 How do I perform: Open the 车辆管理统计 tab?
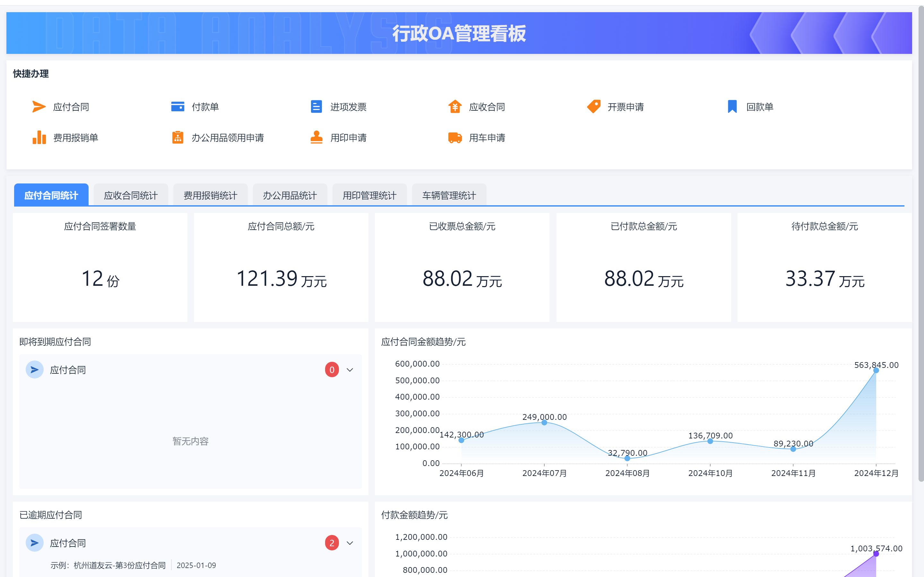coord(449,195)
